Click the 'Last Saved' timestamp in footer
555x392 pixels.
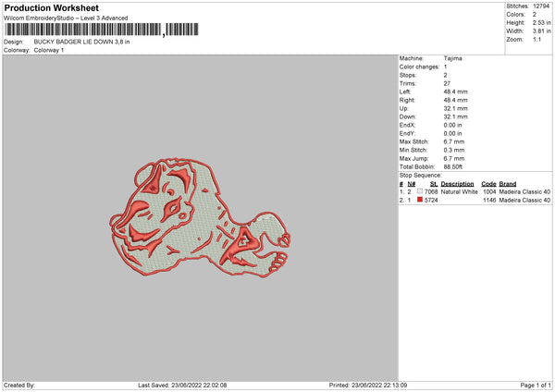click(x=182, y=386)
